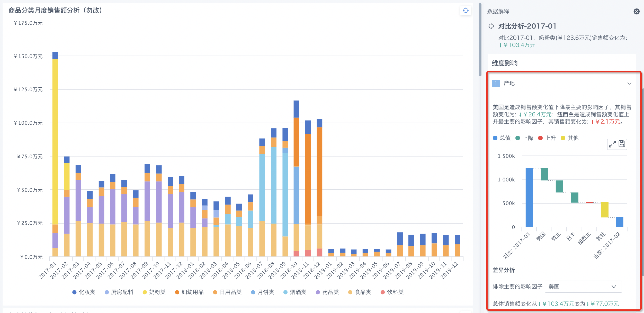Click the green 日本 waterfall bar
Viewport: 644px width, 313px height.
pyautogui.click(x=575, y=198)
